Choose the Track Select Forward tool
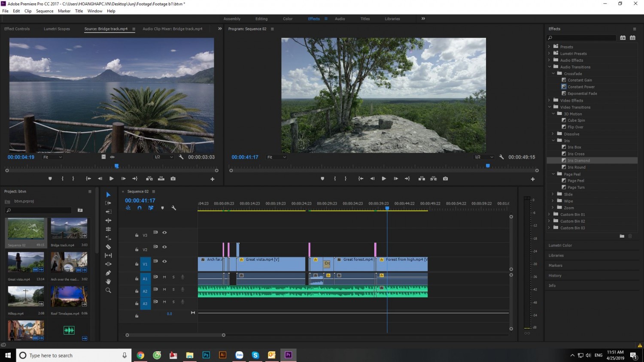The image size is (644, 362). 108,203
